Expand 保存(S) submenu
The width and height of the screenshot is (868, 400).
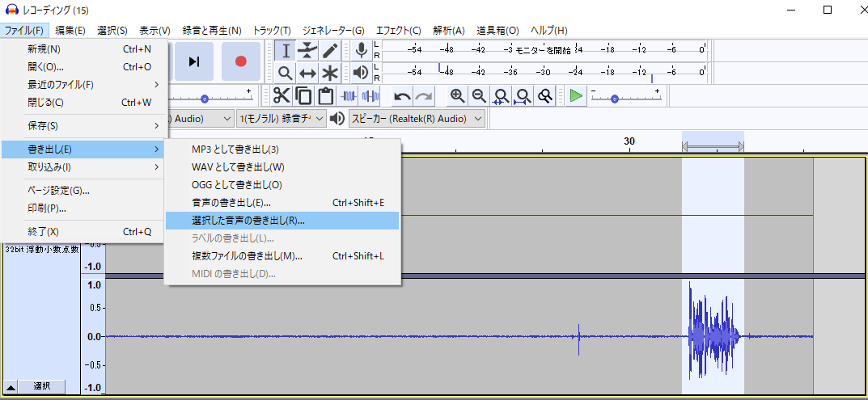pos(84,126)
